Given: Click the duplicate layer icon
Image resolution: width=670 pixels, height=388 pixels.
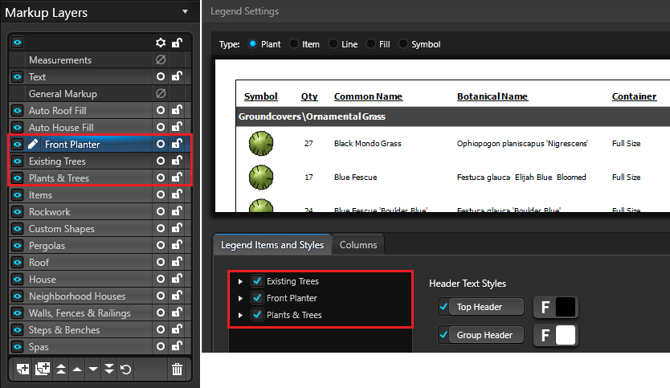Looking at the screenshot, I should [42, 369].
